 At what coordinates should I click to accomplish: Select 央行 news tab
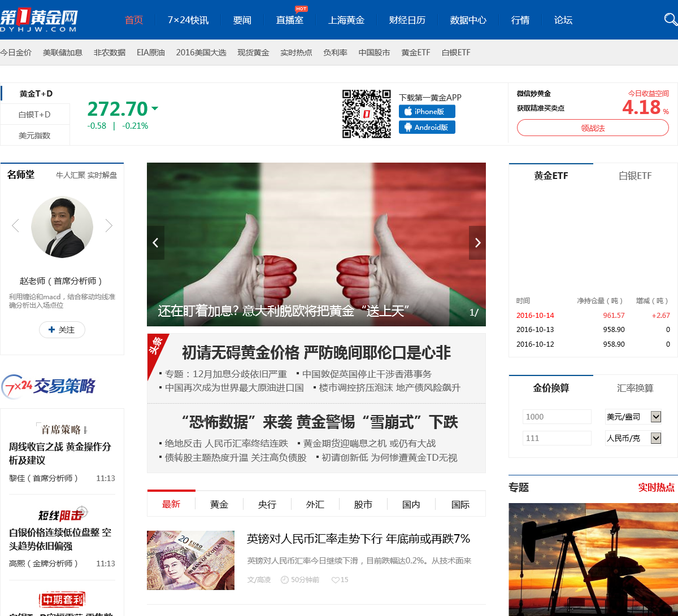pos(267,504)
